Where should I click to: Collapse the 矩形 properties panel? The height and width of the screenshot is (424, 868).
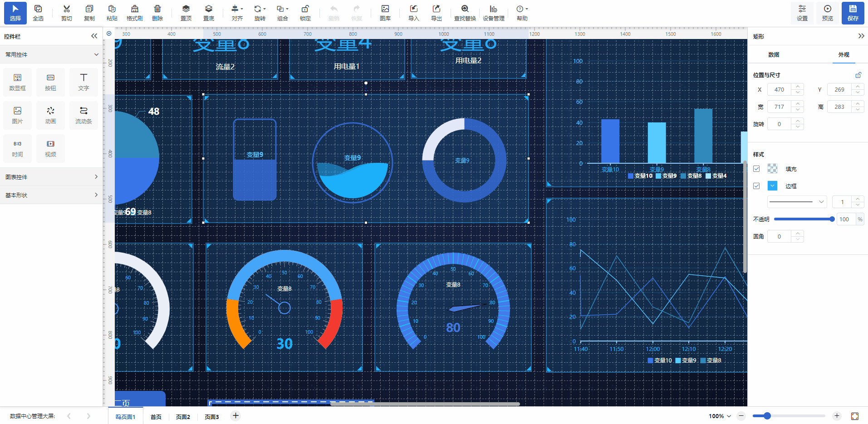[x=861, y=36]
